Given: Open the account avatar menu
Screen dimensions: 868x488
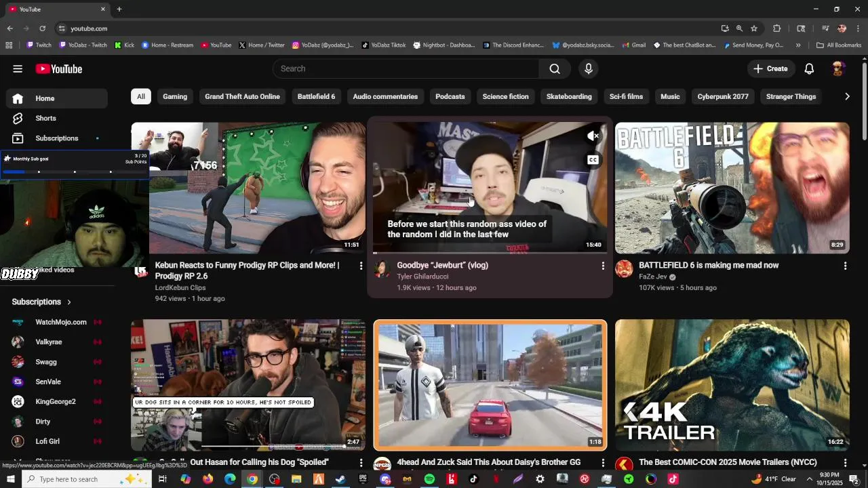Looking at the screenshot, I should (x=838, y=68).
